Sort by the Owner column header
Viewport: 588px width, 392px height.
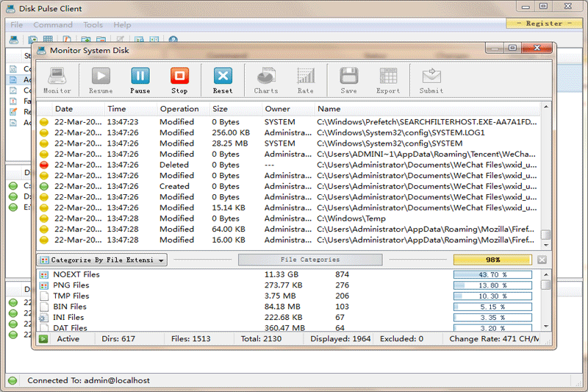tap(288, 109)
